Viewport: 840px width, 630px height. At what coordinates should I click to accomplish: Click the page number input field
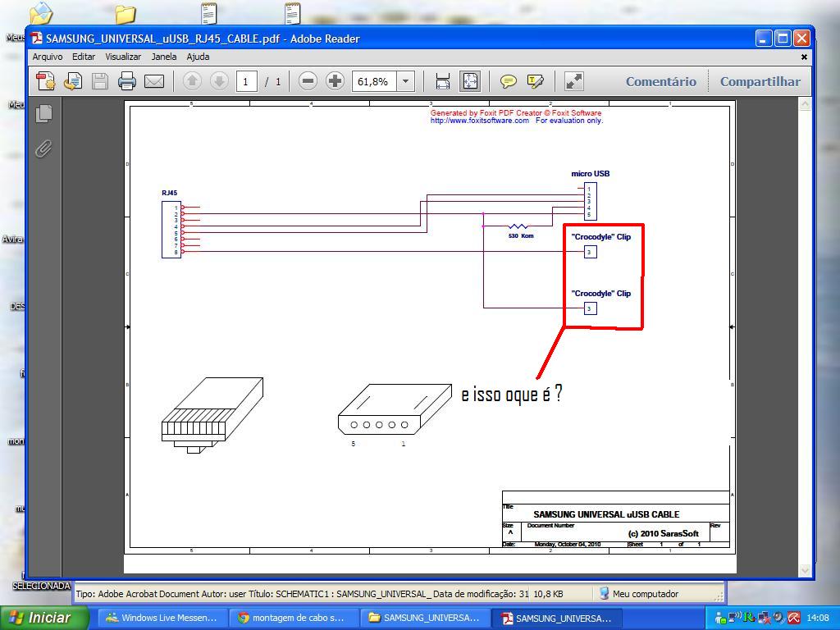[x=246, y=81]
